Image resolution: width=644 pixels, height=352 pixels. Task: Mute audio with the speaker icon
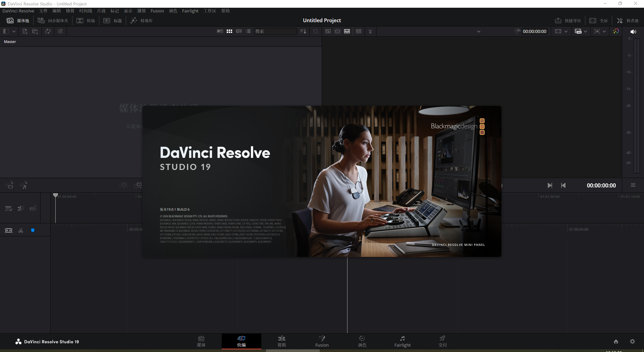[633, 32]
